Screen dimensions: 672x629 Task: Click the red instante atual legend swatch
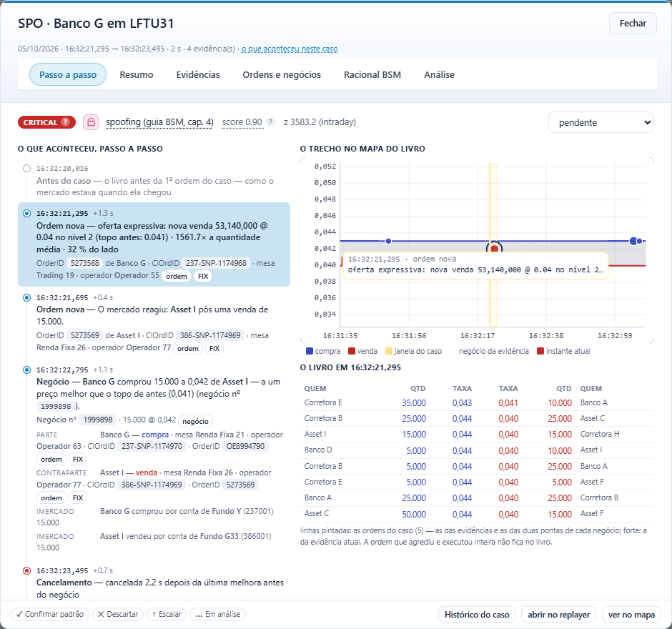point(540,351)
